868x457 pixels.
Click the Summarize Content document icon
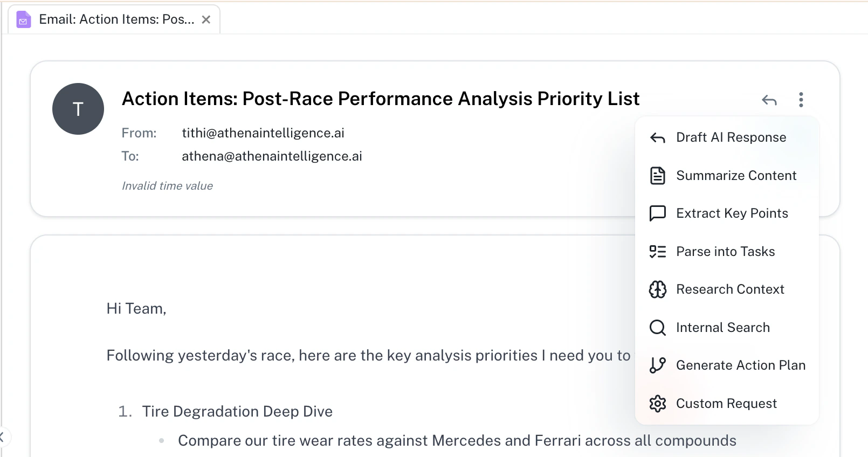pyautogui.click(x=657, y=176)
